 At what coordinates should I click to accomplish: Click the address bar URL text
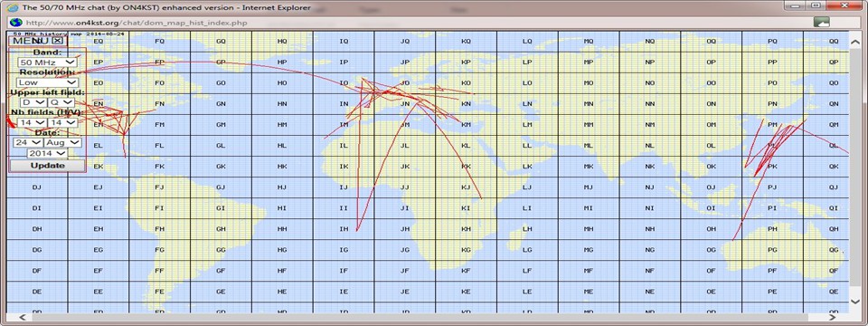136,23
